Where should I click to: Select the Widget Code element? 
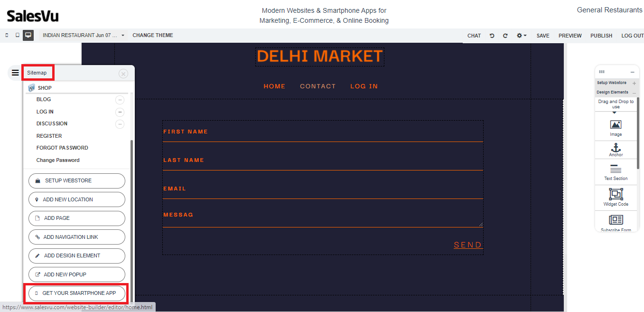pos(616,197)
